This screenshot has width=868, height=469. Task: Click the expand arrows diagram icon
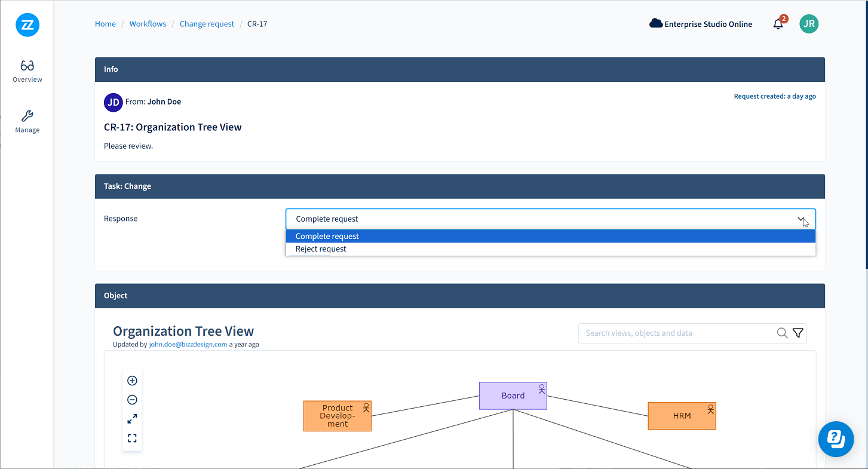click(133, 419)
